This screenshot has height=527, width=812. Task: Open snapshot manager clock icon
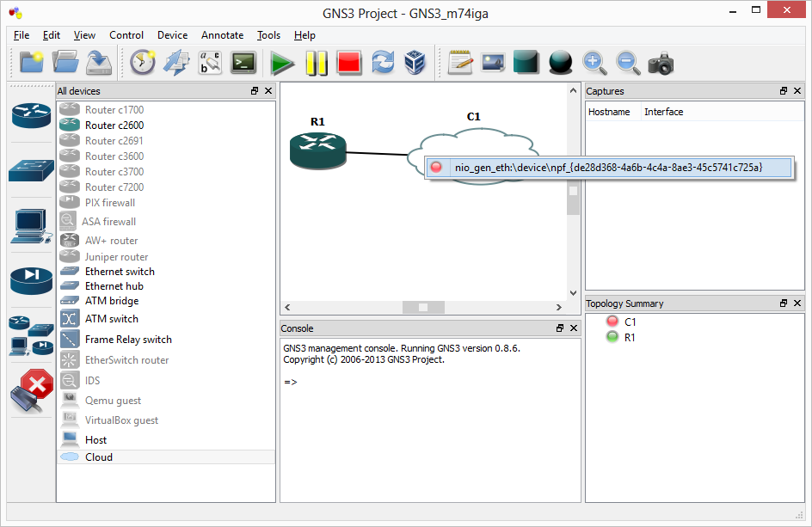(x=143, y=63)
